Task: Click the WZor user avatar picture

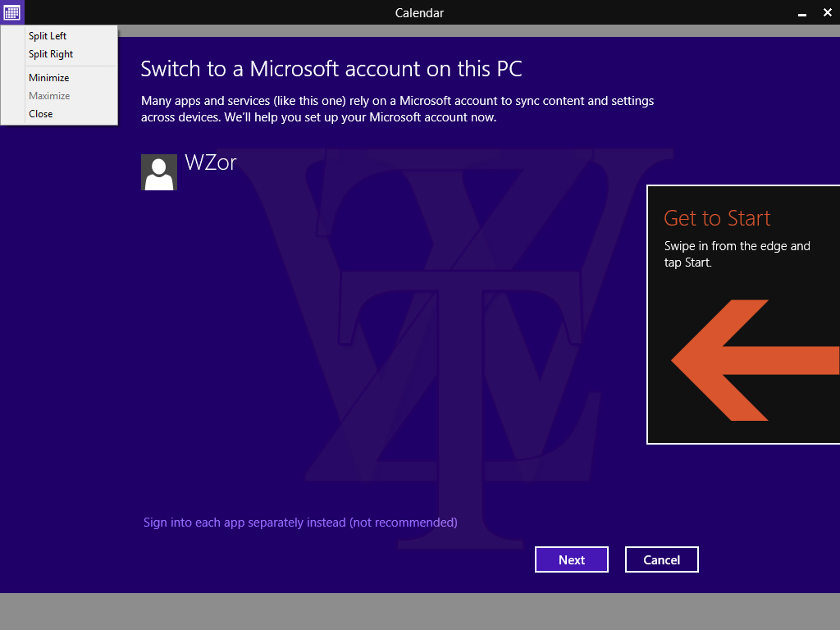Action: coord(158,172)
